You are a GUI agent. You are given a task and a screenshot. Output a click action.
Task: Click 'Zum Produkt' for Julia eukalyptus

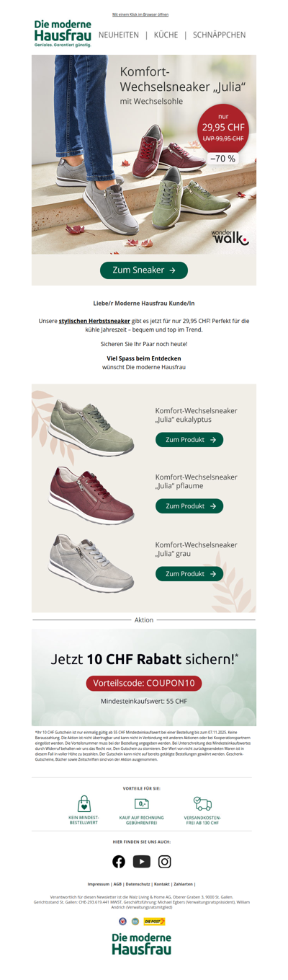189,439
